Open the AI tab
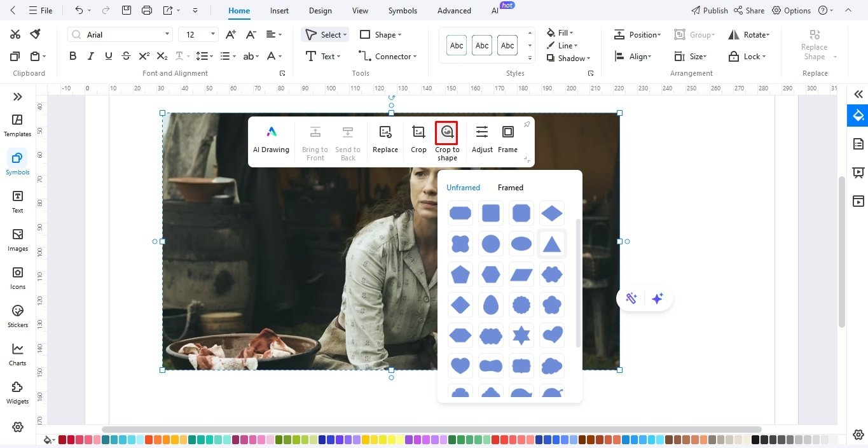The width and height of the screenshot is (868, 448). coord(495,10)
